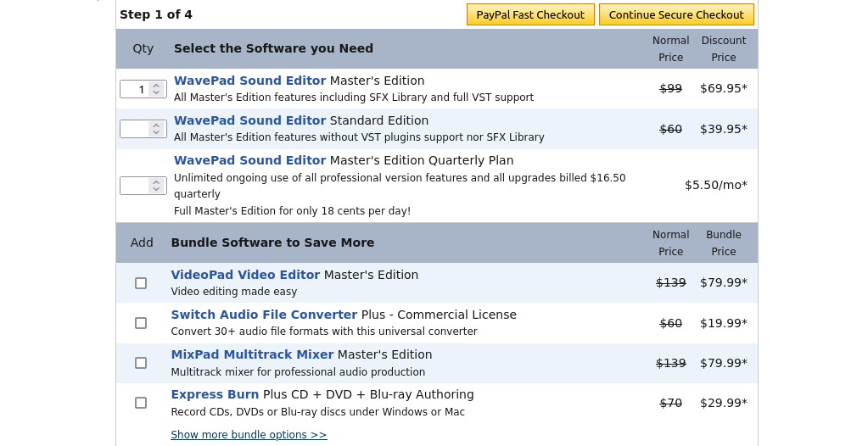This screenshot has width=868, height=446.
Task: Open WavePad Sound Editor Quarterly Plan link
Action: point(249,160)
